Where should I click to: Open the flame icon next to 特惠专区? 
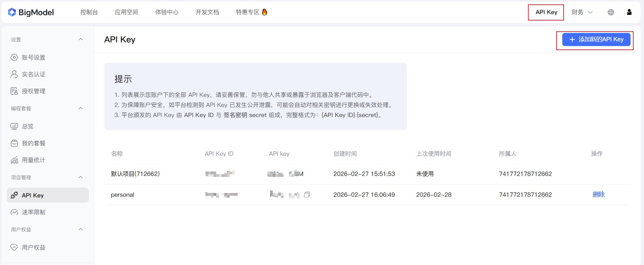[x=265, y=12]
